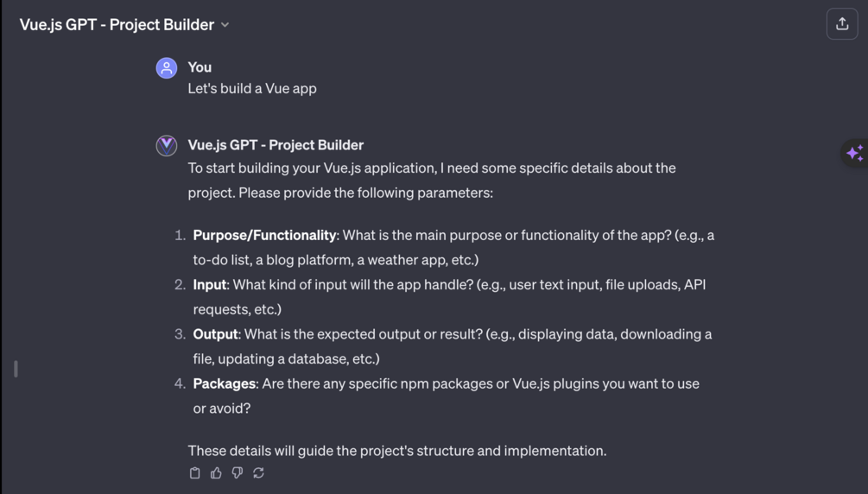
Task: Click the Vue.js GPT avatar icon
Action: tap(167, 145)
